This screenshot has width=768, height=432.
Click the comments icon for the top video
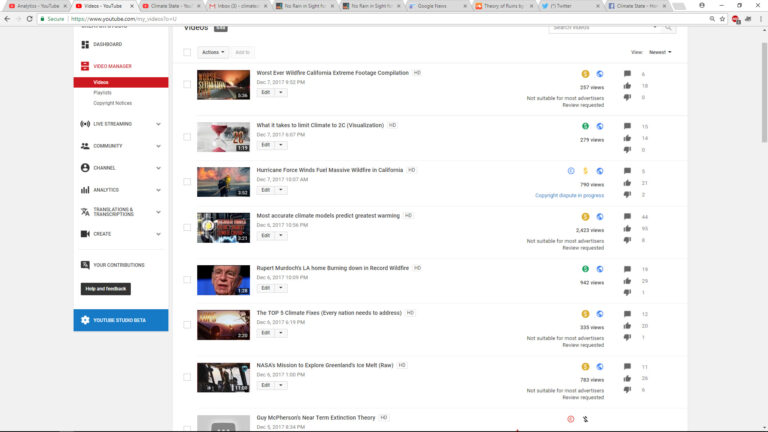[x=627, y=74]
